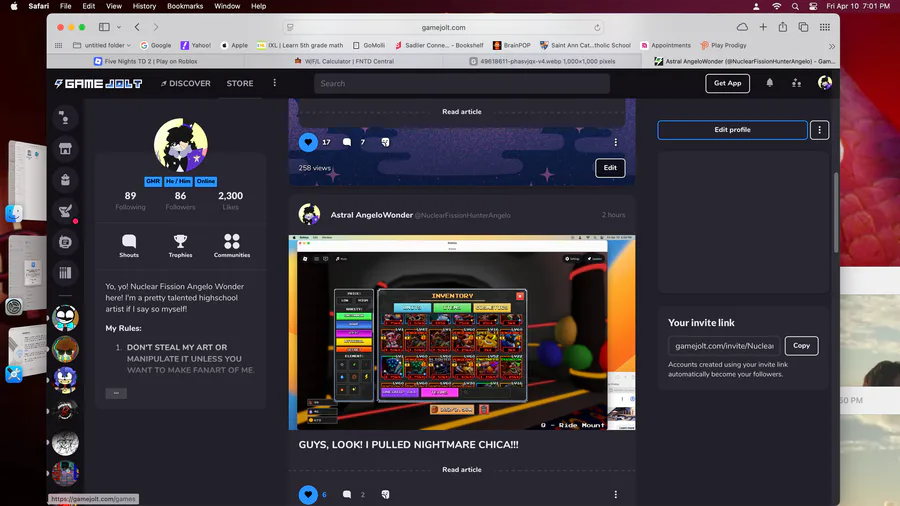Viewport: 900px width, 506px height.
Task: Go back in Safari
Action: (137, 27)
